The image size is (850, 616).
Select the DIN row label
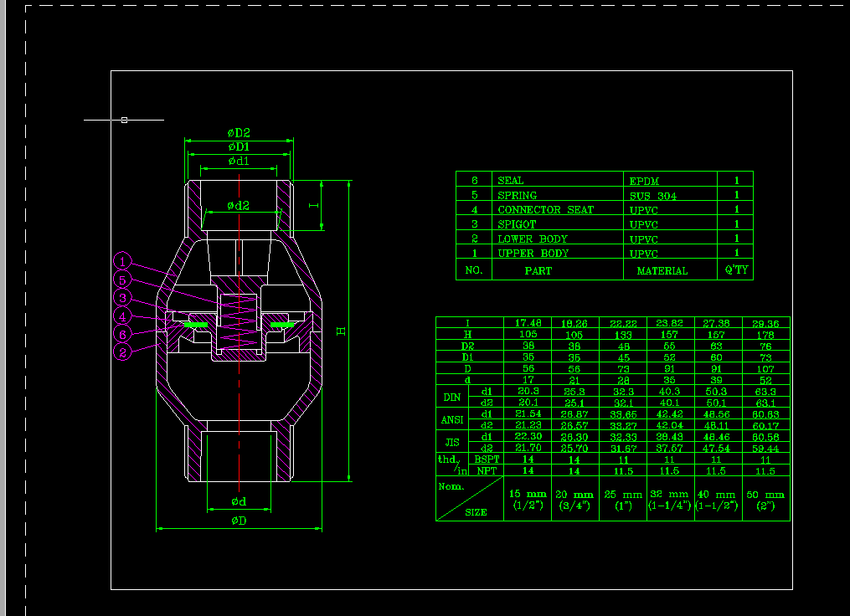(x=452, y=398)
